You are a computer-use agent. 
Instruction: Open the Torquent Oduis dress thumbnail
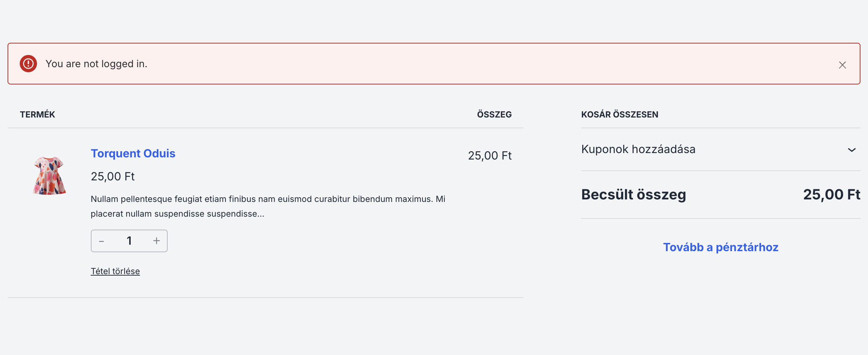click(50, 176)
